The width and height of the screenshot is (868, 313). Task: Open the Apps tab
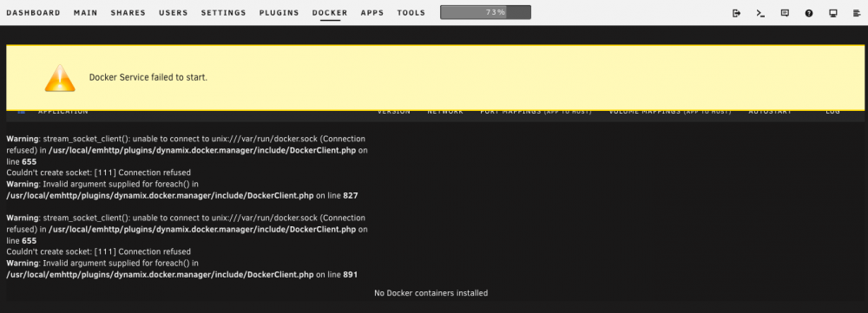tap(372, 13)
